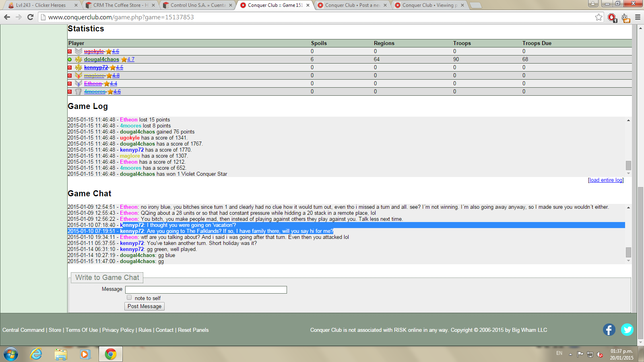
Task: Open the Facebook icon in the footer
Action: click(609, 330)
